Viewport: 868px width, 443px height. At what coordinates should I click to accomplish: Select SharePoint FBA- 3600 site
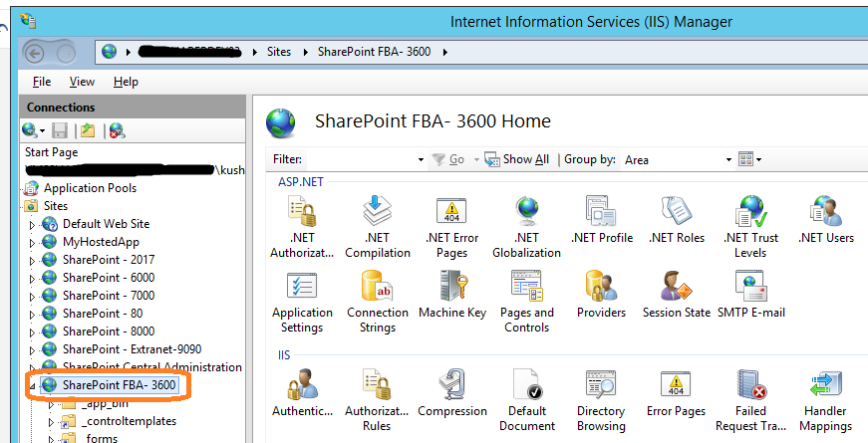pyautogui.click(x=119, y=385)
